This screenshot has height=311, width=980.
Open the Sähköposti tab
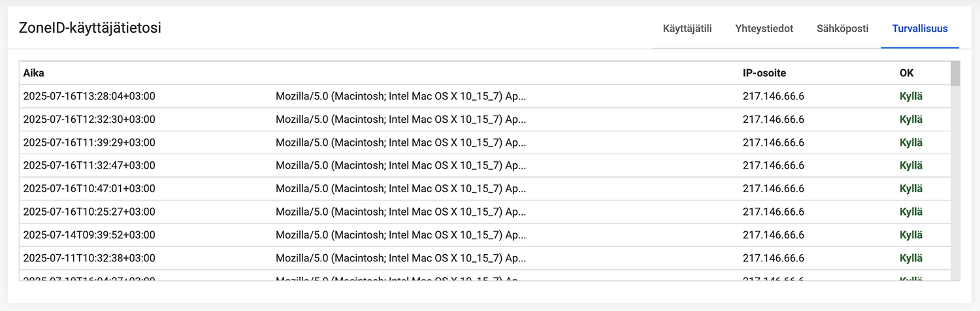coord(843,29)
